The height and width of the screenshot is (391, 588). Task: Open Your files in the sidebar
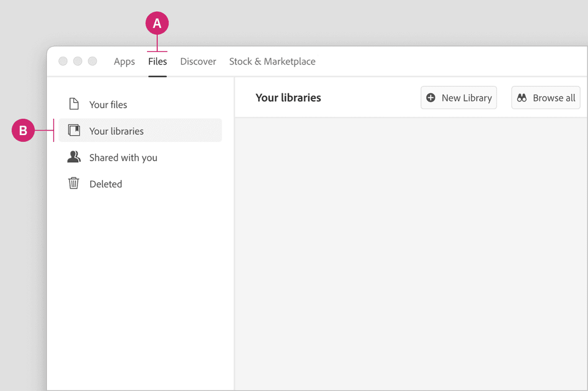[x=108, y=105]
